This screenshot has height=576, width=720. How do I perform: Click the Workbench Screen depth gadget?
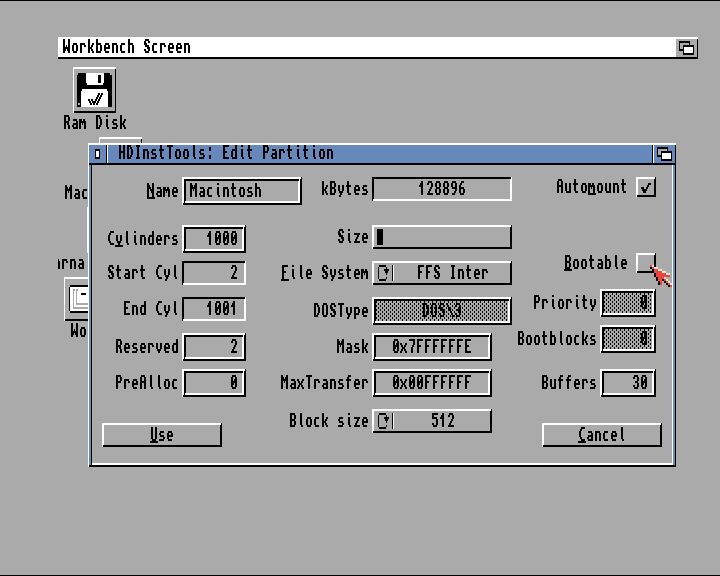pyautogui.click(x=686, y=47)
